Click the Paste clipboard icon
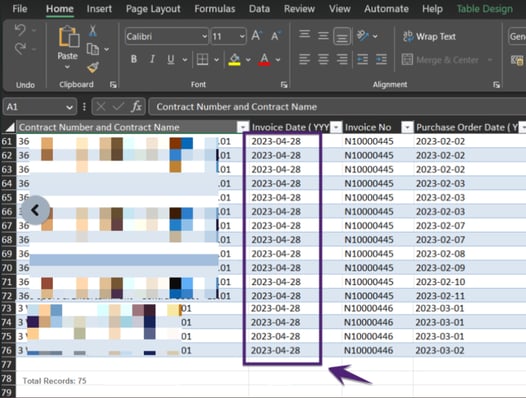The image size is (526, 398). [69, 37]
